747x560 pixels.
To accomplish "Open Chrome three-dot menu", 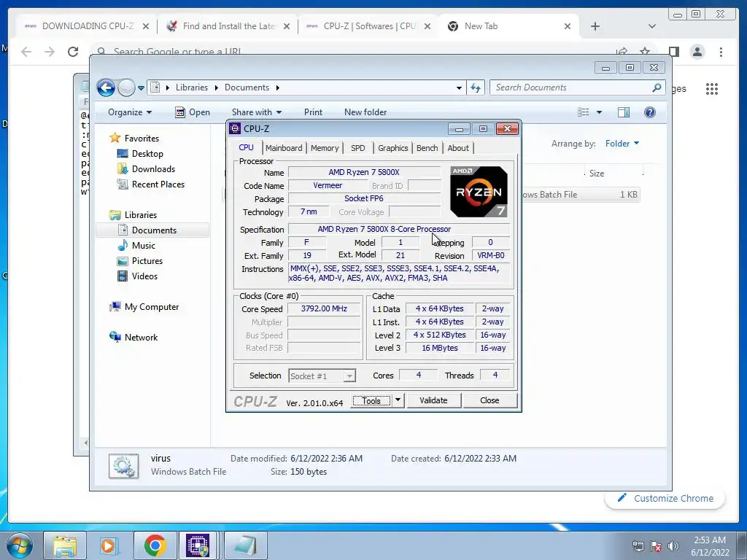I will click(721, 52).
